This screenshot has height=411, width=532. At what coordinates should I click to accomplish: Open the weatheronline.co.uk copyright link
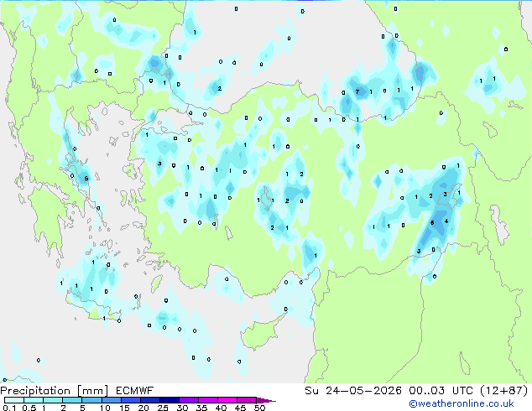coord(462,403)
